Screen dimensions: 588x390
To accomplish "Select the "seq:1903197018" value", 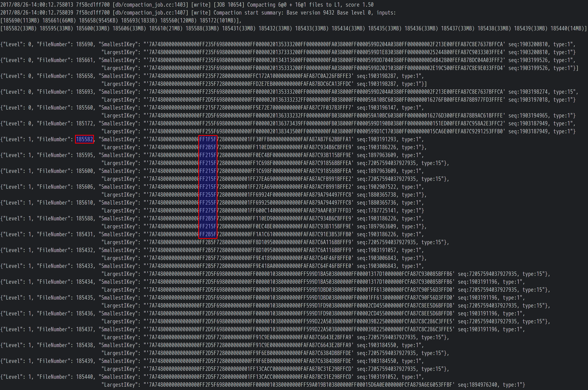I will (x=528, y=100).
